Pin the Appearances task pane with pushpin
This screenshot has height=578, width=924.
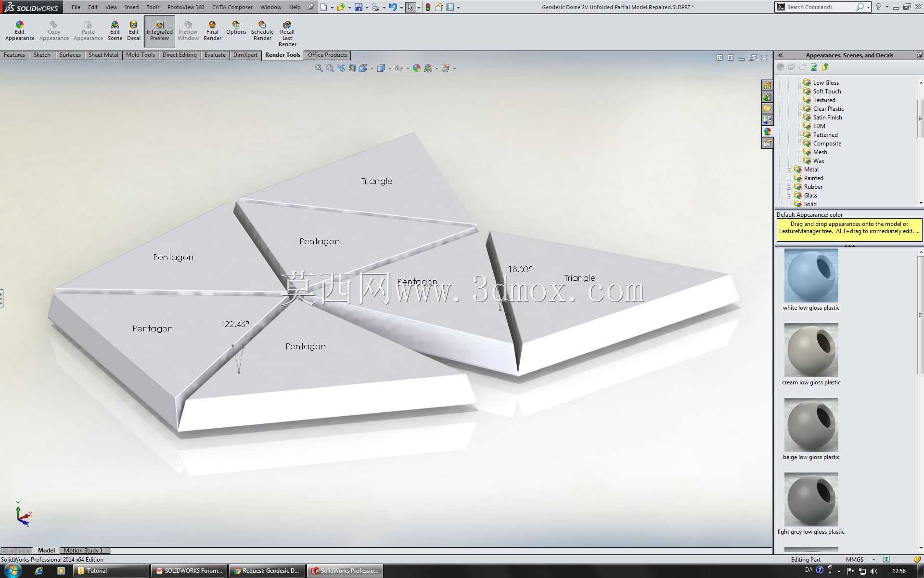919,55
